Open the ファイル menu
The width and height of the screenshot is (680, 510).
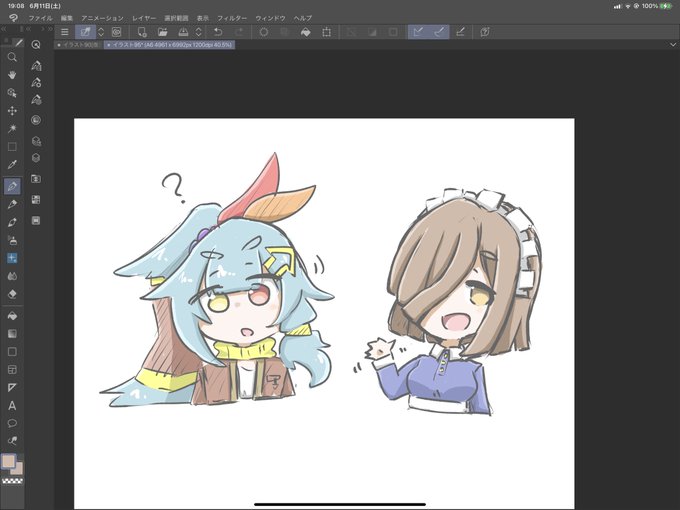point(40,18)
